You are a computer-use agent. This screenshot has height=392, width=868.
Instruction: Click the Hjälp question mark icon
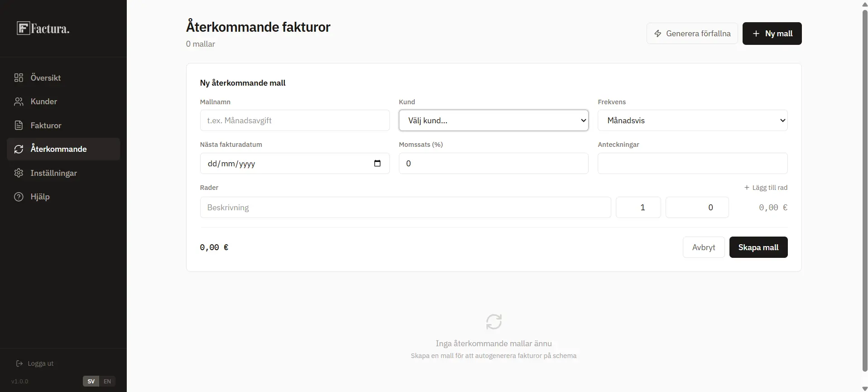click(x=19, y=197)
